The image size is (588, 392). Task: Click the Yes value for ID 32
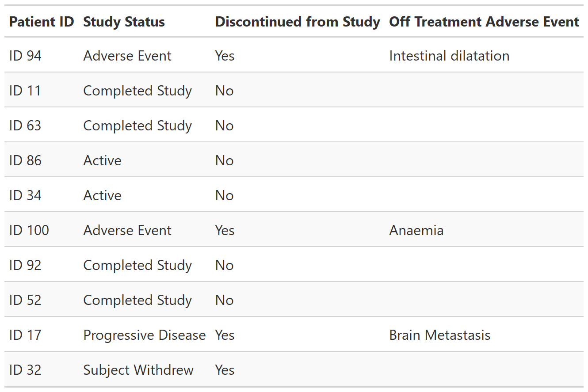(x=225, y=370)
